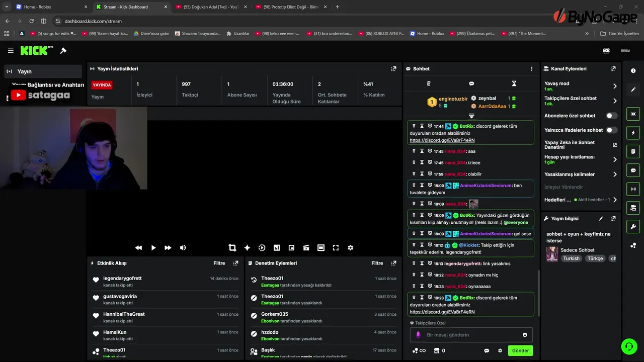Switch to the Home - Roblox browser tab
This screenshot has width=644, height=362.
[x=50, y=7]
